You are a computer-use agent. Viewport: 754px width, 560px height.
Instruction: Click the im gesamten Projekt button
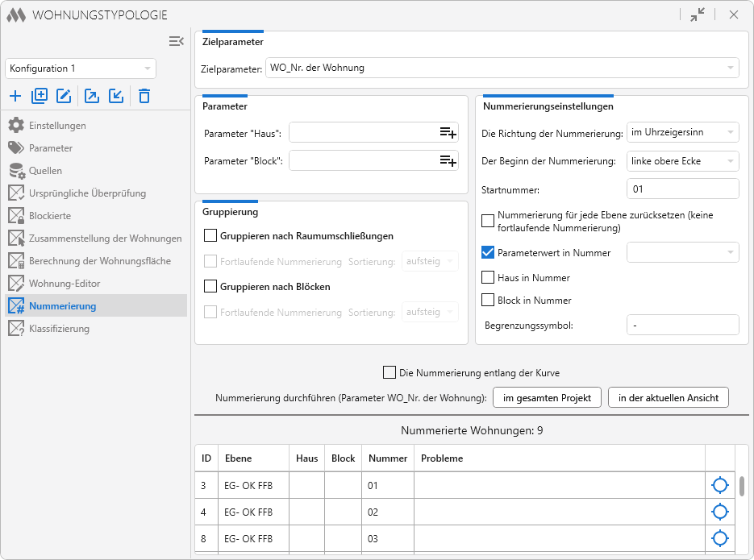coord(547,397)
